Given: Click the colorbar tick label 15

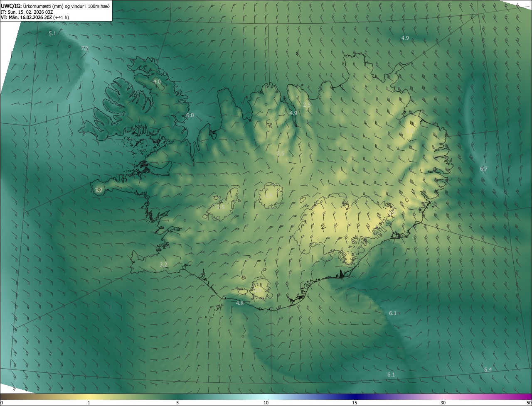Looking at the screenshot, I should [x=355, y=403].
